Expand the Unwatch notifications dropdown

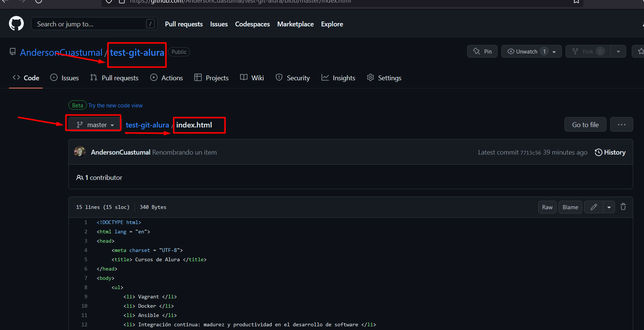tap(531, 51)
